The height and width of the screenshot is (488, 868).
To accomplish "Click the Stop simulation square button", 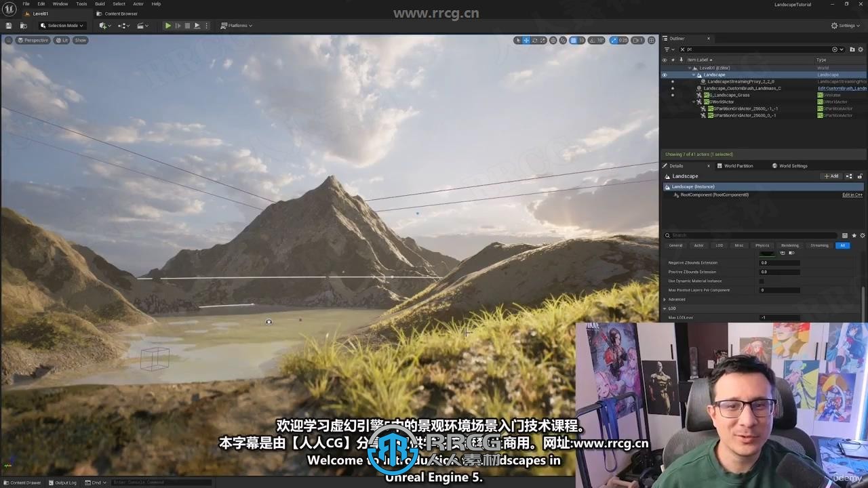I will (187, 26).
